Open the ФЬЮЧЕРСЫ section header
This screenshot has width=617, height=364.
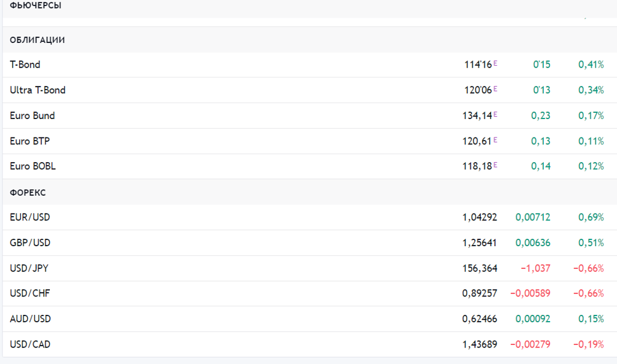(x=36, y=6)
